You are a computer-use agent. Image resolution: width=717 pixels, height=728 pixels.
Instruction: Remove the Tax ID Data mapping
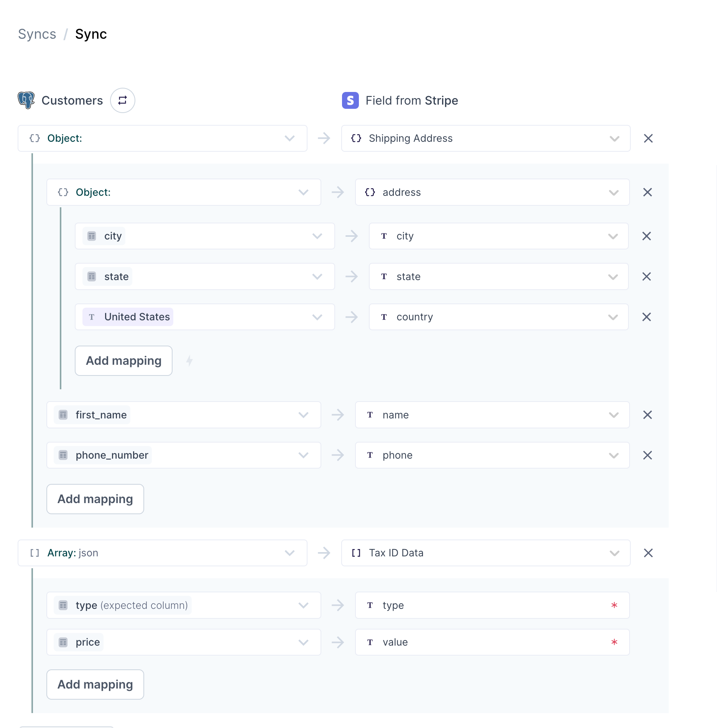click(x=648, y=553)
